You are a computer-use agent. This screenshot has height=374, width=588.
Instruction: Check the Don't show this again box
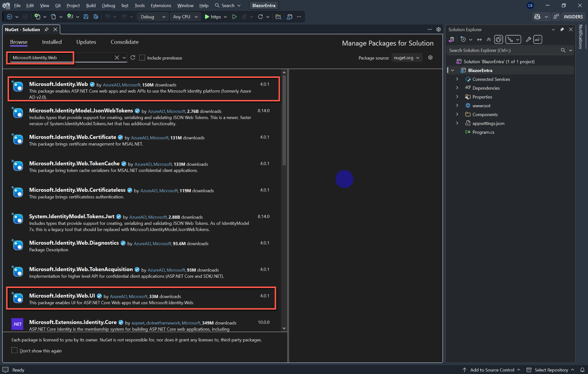[14, 350]
